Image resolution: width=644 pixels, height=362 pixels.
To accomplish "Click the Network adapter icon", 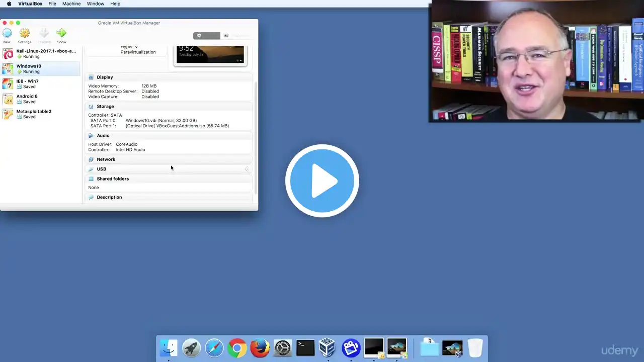I will click(x=91, y=159).
